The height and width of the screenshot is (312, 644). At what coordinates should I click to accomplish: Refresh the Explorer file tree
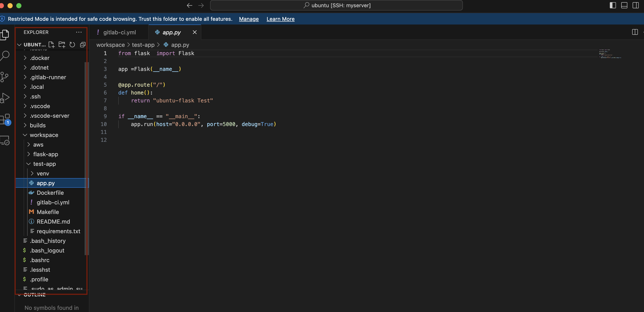coord(72,44)
